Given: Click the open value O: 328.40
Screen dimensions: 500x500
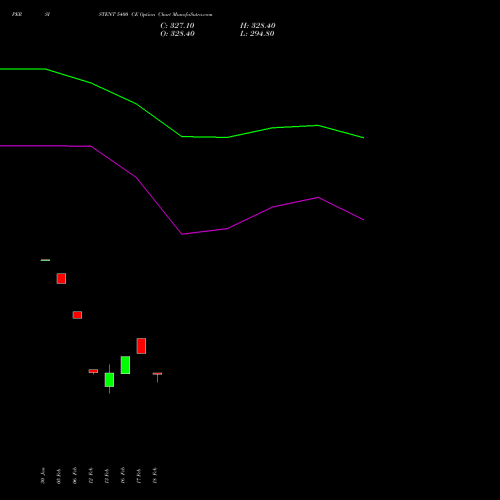Looking at the screenshot, I should [x=177, y=34].
